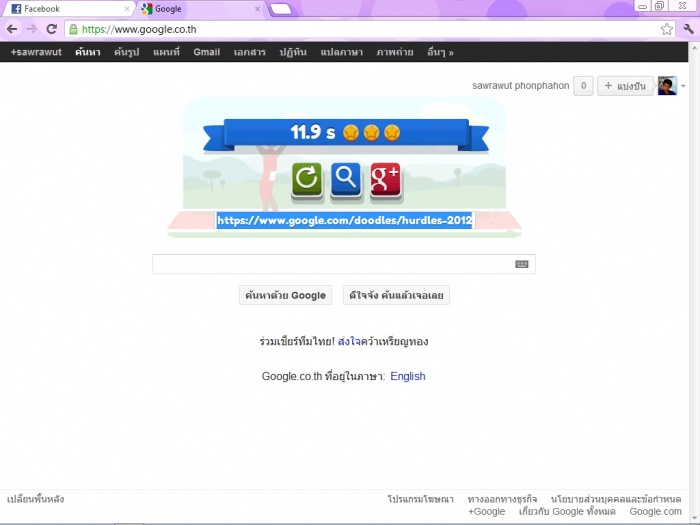Click the browser back arrow
Image resolution: width=700 pixels, height=525 pixels.
(12, 29)
